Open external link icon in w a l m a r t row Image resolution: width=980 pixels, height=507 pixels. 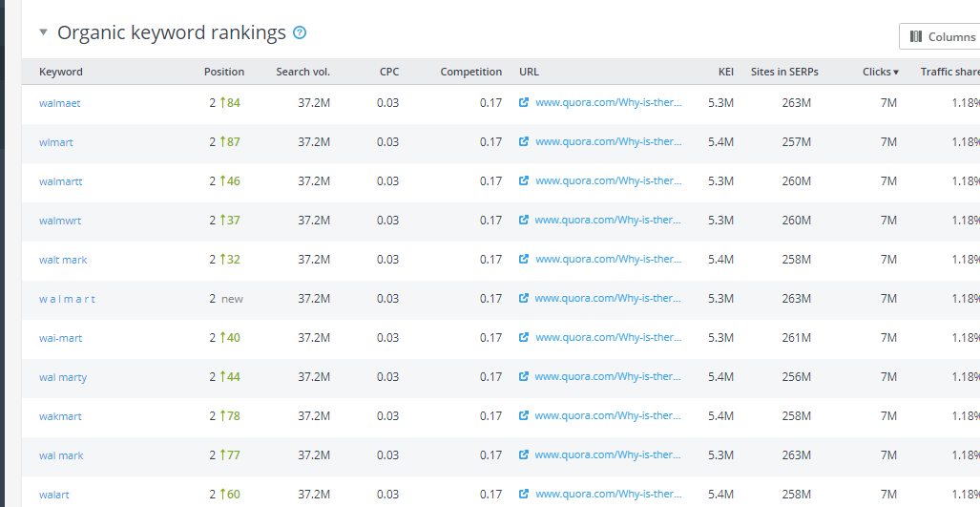tap(524, 298)
